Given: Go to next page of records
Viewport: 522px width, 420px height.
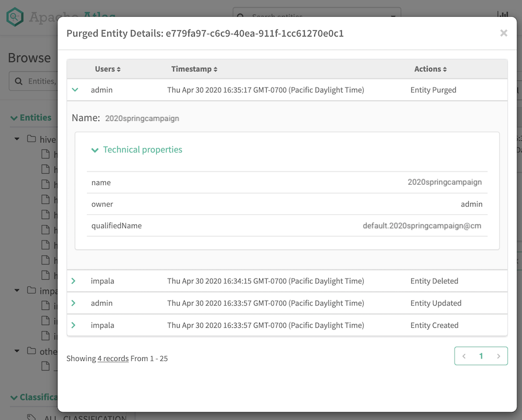Looking at the screenshot, I should tap(498, 356).
